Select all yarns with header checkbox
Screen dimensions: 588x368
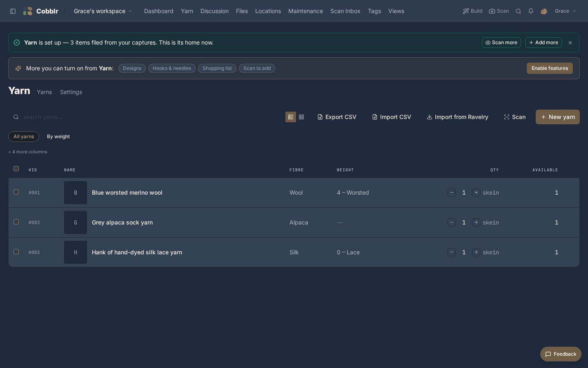(16, 168)
